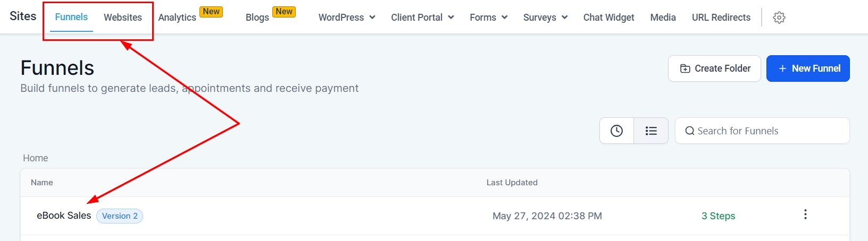The height and width of the screenshot is (241, 868).
Task: Select the Funnels tab
Action: tap(71, 17)
